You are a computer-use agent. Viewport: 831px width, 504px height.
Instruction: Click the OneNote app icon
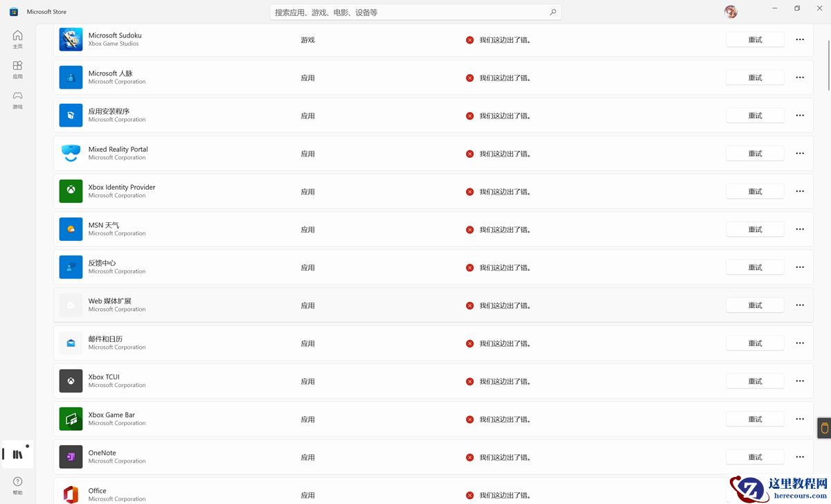coord(71,457)
